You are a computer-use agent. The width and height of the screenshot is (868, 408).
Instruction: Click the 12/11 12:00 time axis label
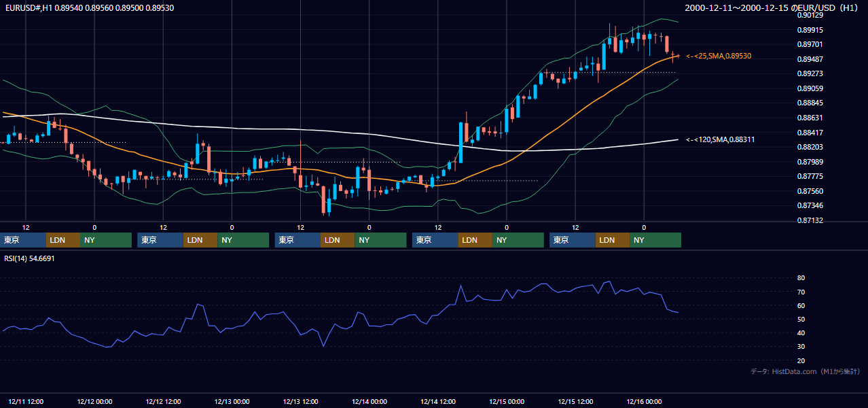(26, 401)
